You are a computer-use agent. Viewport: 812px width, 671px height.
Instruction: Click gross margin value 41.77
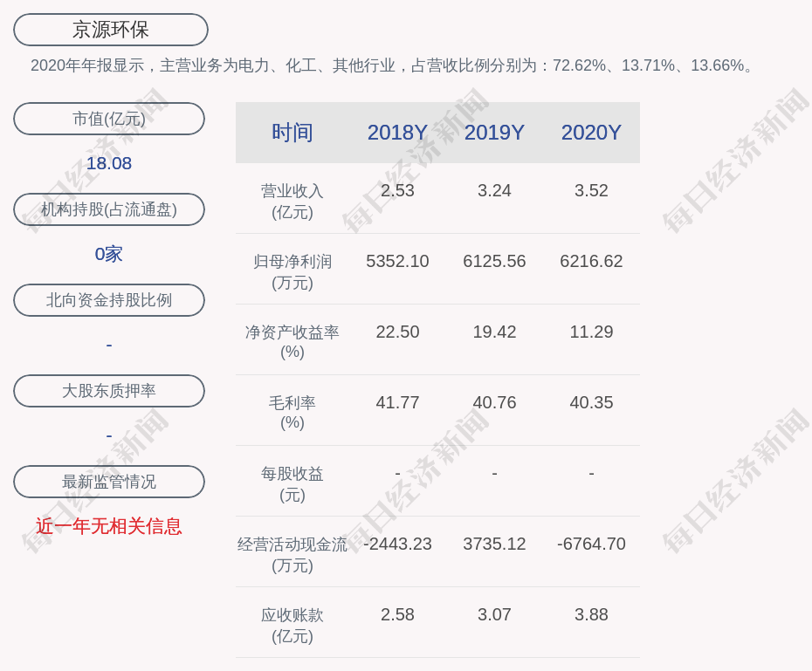(398, 402)
